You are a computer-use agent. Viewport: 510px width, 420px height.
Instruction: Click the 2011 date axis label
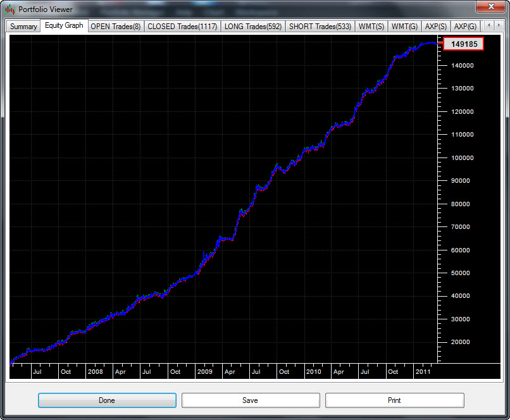tap(423, 371)
